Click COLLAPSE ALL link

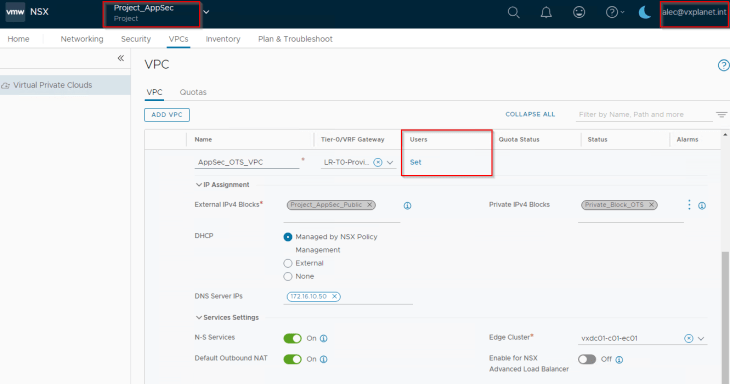[530, 115]
